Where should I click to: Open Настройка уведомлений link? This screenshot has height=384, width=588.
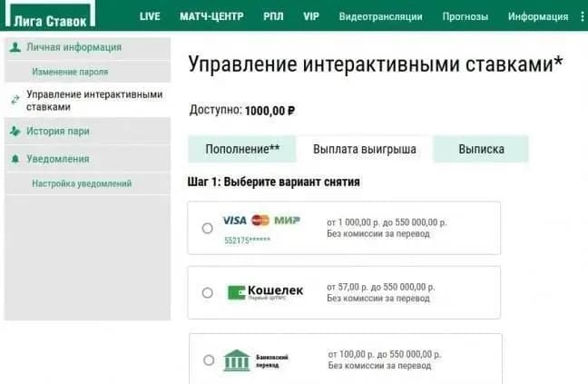82,183
